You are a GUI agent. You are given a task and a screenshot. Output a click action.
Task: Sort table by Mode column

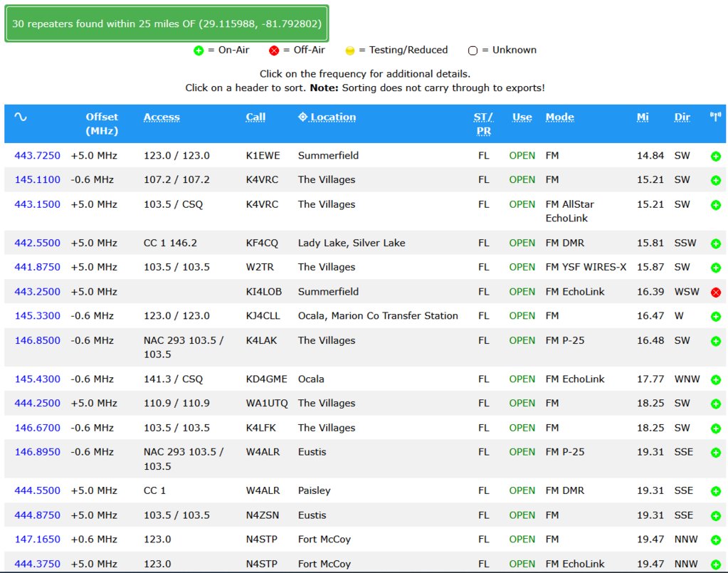coord(559,117)
